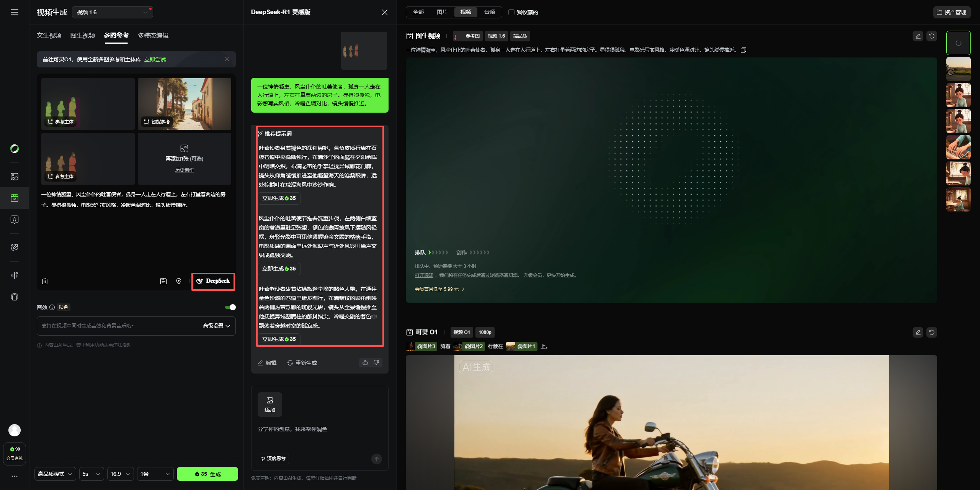Click the audio waveform sidebar icon
The image size is (980, 490).
tap(15, 275)
